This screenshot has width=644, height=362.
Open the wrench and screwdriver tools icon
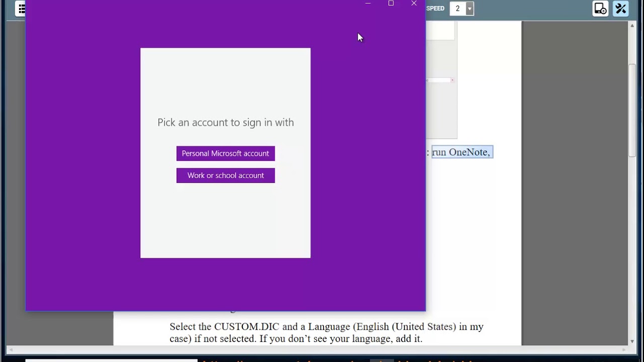click(621, 9)
